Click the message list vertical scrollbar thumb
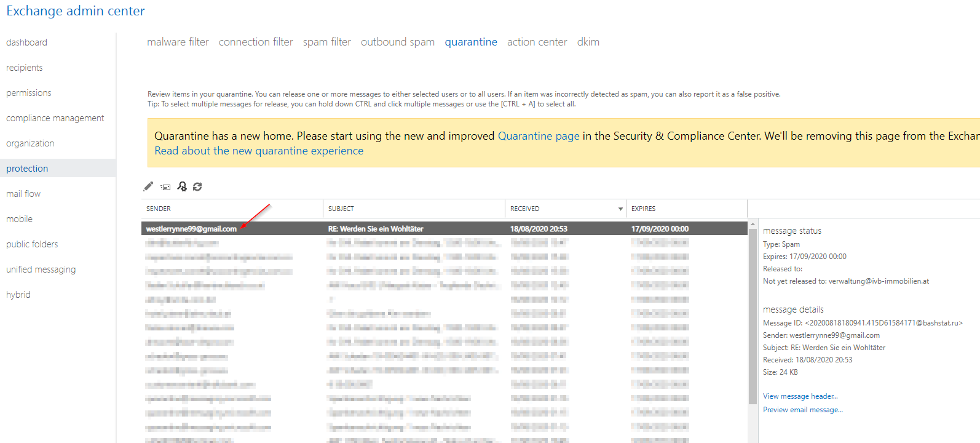This screenshot has width=980, height=443. pos(753,316)
